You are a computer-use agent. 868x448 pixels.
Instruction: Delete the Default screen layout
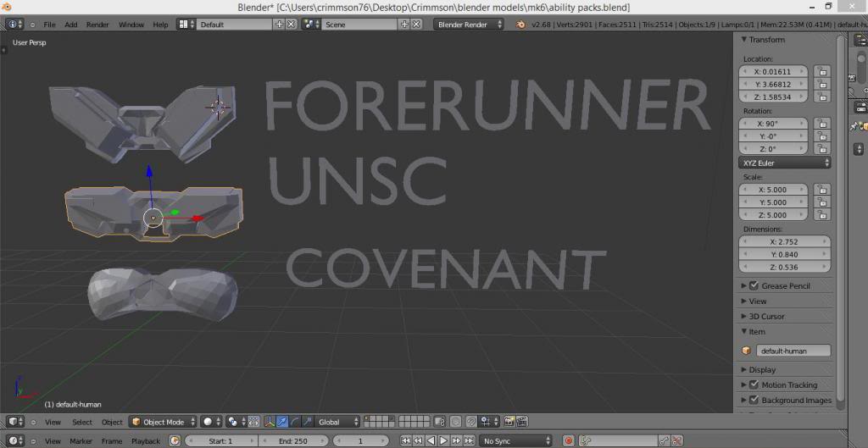click(292, 25)
